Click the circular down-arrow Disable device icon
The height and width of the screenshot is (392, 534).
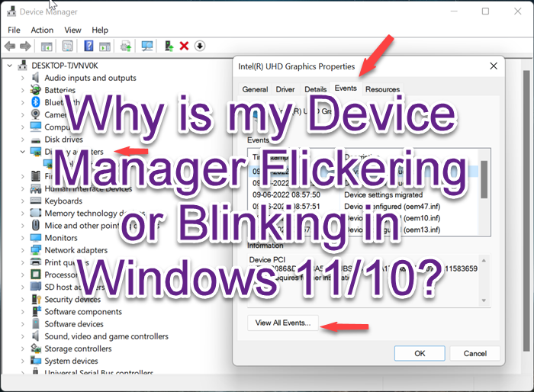200,46
